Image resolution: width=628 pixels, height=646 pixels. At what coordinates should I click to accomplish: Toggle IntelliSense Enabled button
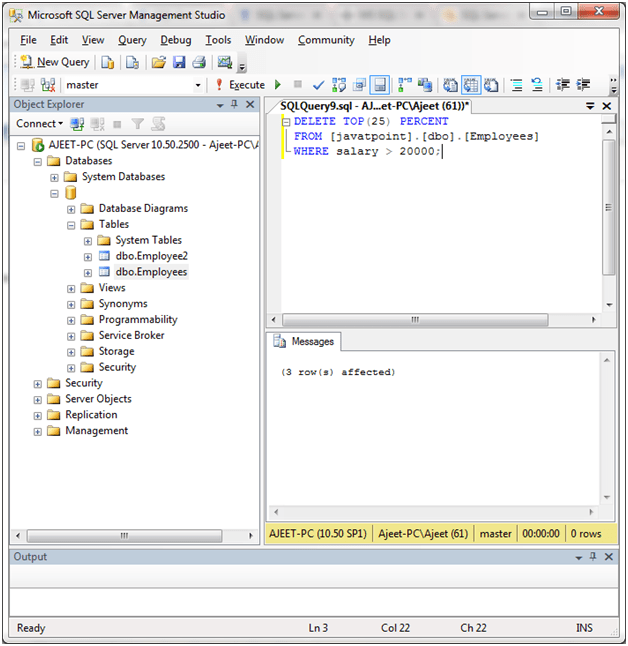click(x=380, y=85)
